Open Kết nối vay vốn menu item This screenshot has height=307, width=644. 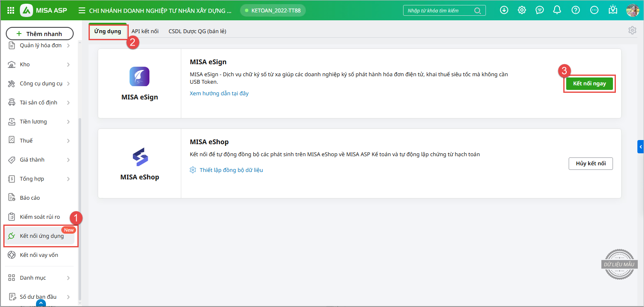point(40,255)
